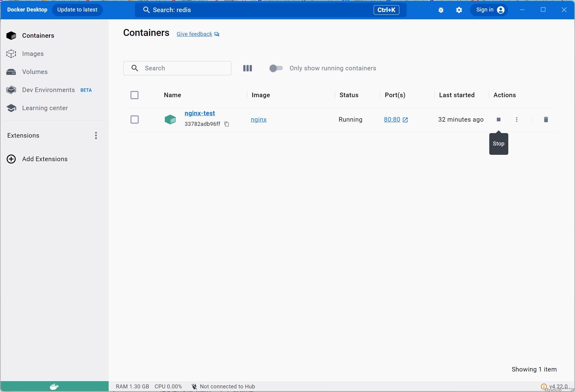Delete the nginx-test container
This screenshot has height=392, width=575.
click(546, 120)
